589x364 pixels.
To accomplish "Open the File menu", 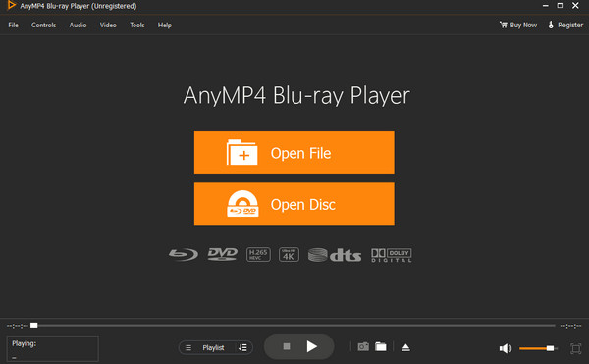I will coord(13,26).
